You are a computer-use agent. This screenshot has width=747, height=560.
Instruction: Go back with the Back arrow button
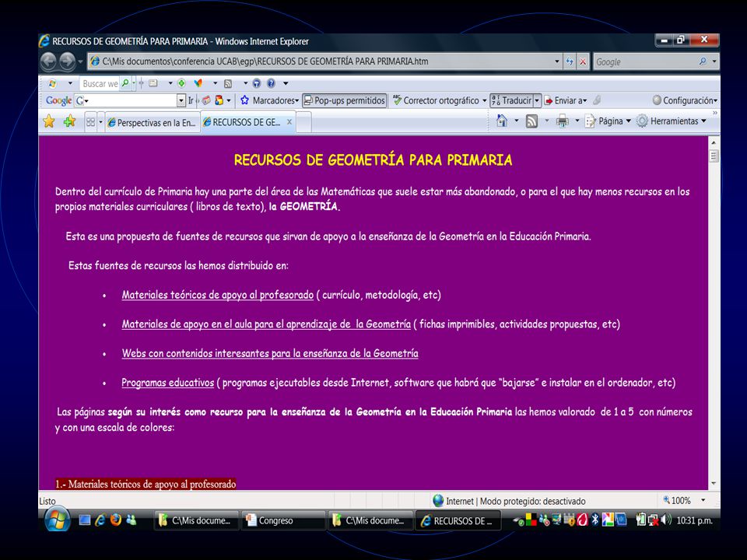tap(48, 61)
